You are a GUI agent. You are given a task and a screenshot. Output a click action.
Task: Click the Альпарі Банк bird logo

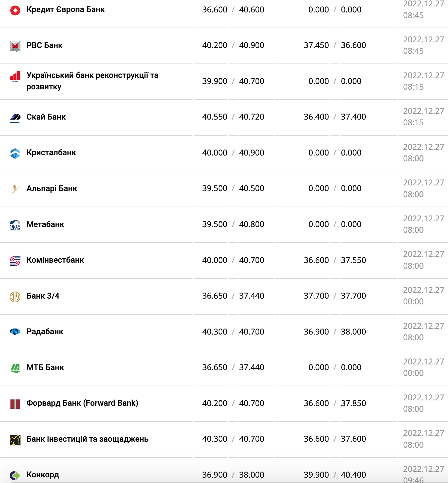click(x=15, y=189)
